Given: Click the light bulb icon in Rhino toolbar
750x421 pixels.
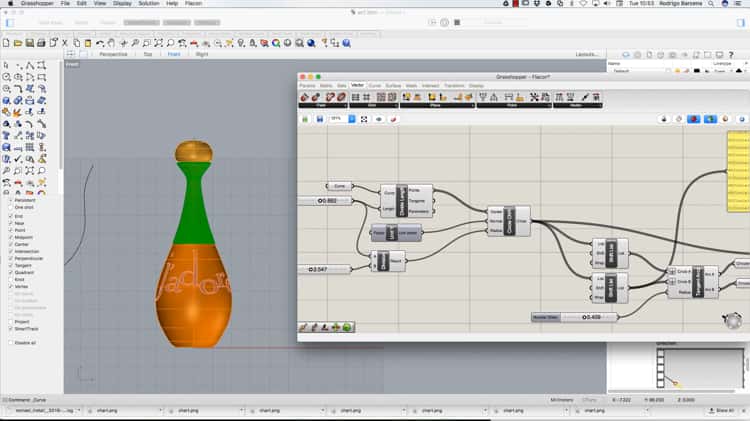Looking at the screenshot, I should click(x=241, y=43).
